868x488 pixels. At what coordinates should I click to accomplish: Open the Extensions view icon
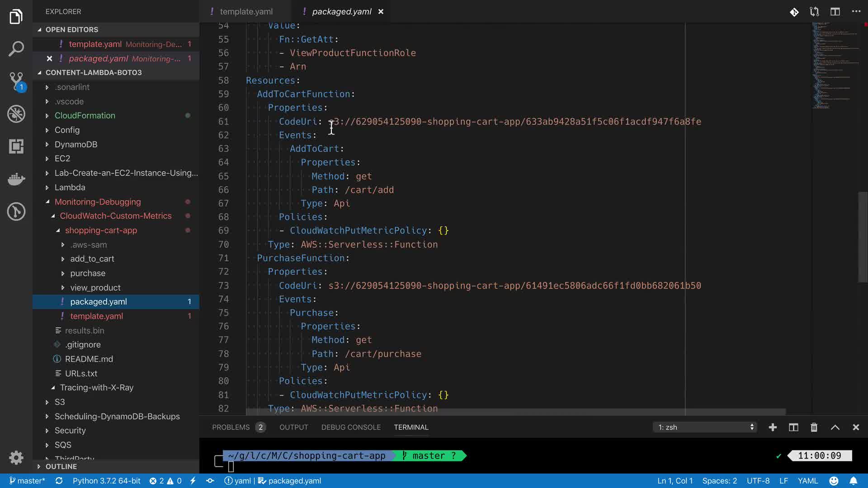click(x=16, y=146)
